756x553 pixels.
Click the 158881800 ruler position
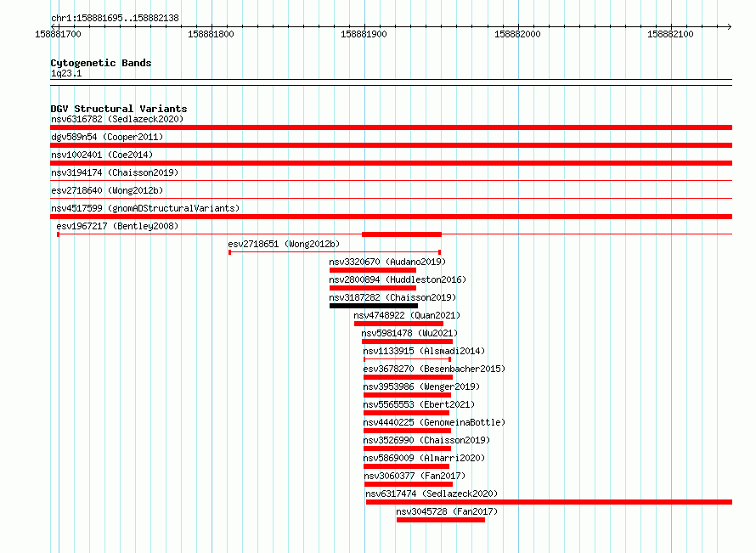point(211,34)
